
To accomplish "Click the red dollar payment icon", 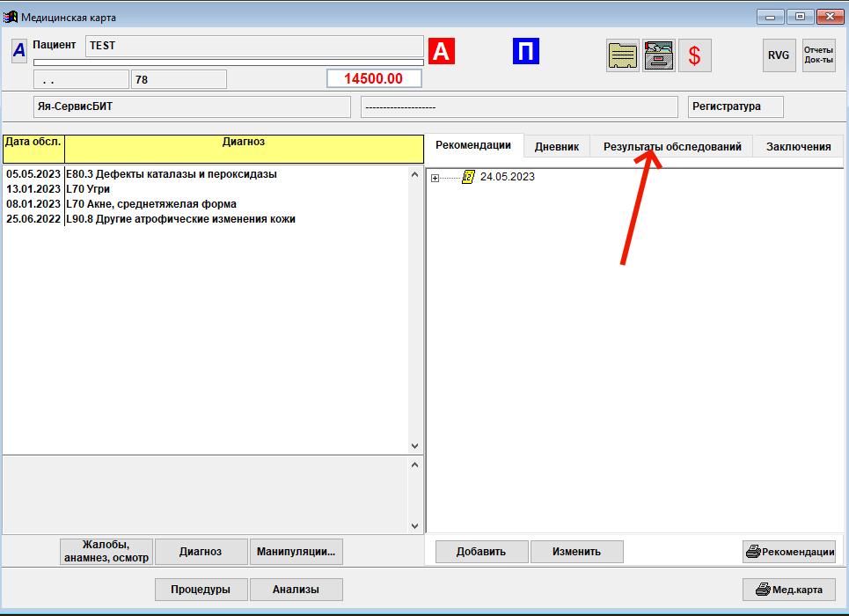I will (694, 55).
